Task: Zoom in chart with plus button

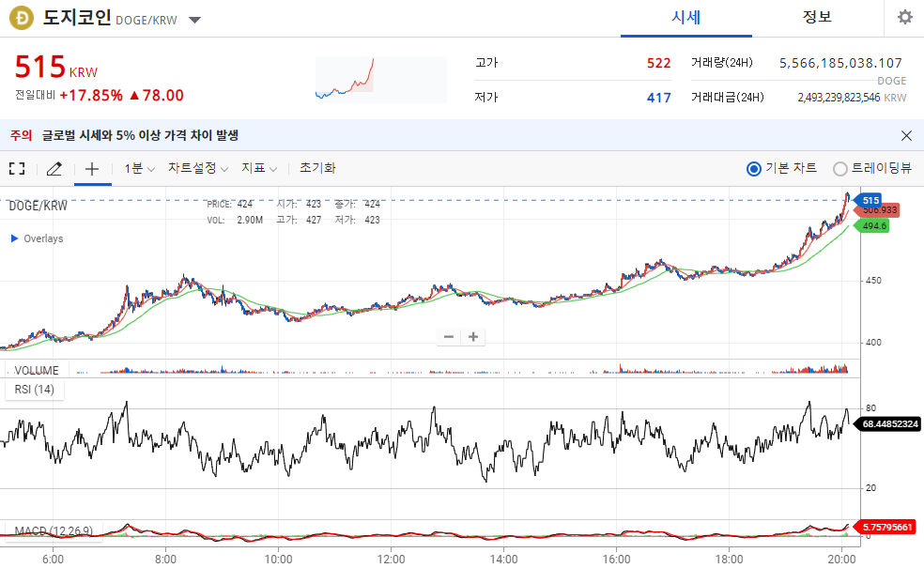Action: 472,336
